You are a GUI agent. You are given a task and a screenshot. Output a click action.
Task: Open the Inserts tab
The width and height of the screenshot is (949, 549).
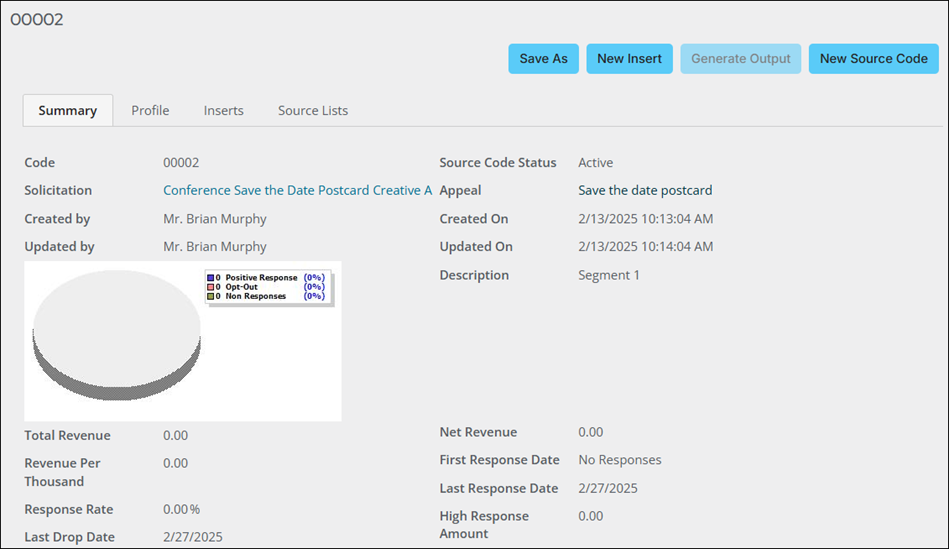pyautogui.click(x=223, y=110)
